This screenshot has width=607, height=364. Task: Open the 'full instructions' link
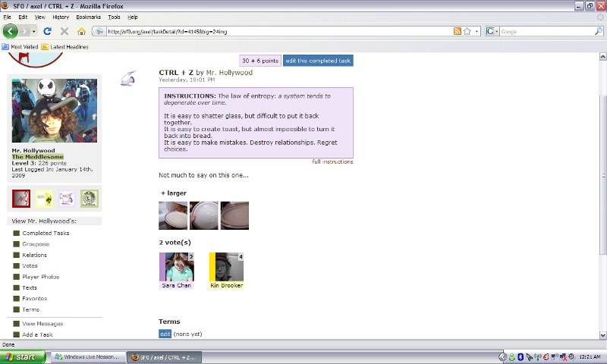[332, 162]
